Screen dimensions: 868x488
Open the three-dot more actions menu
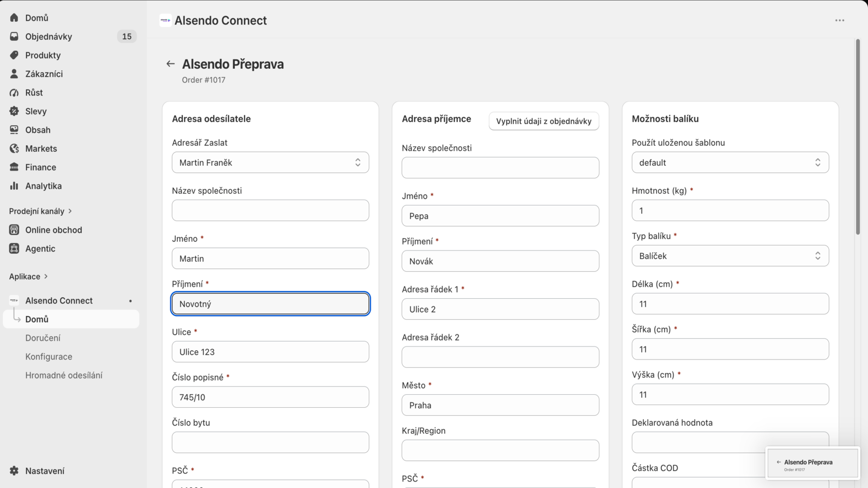click(840, 21)
